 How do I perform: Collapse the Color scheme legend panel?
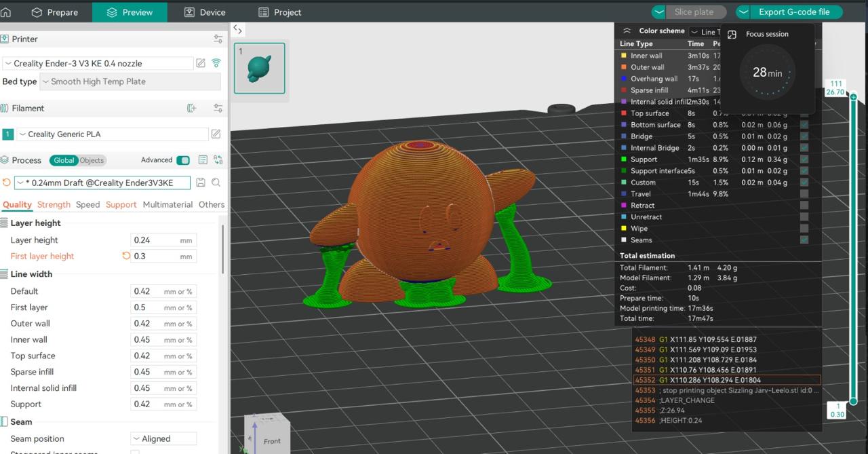click(x=627, y=31)
